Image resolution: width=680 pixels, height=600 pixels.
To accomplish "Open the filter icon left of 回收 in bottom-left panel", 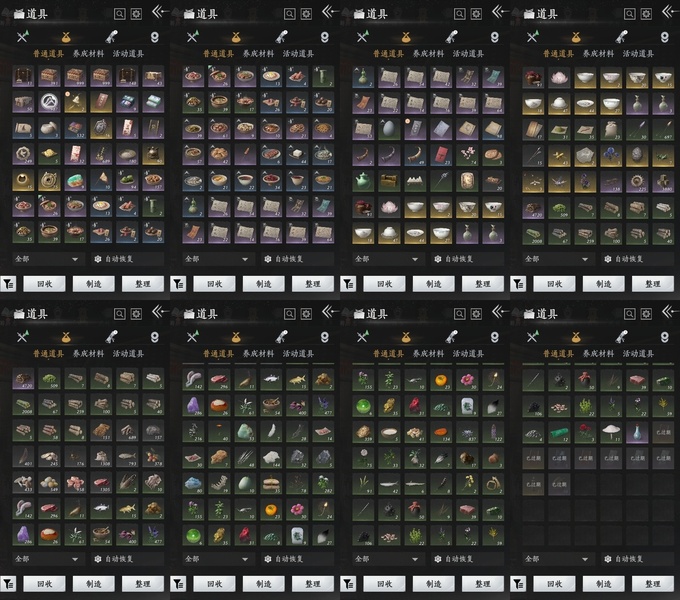I will [8, 584].
